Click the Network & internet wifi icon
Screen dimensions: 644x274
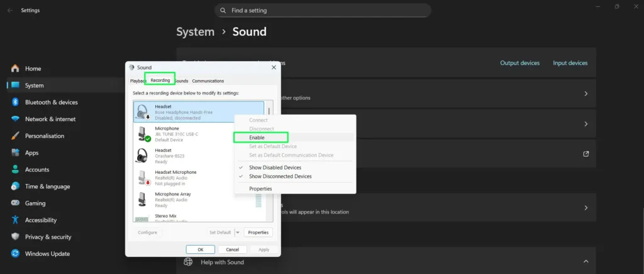point(15,119)
